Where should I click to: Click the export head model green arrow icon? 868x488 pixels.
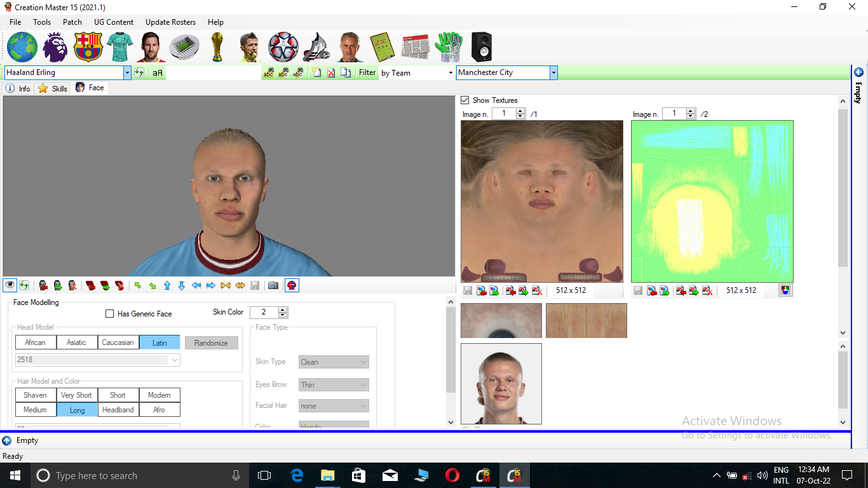[58, 285]
